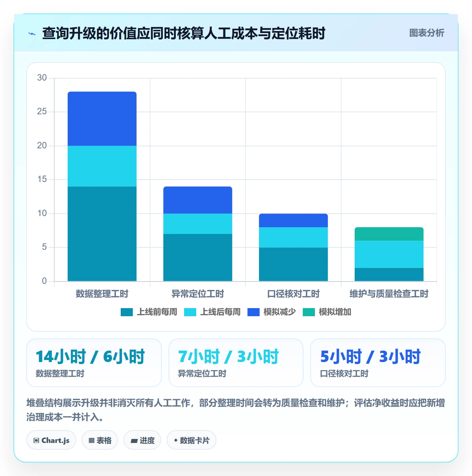The height and width of the screenshot is (476, 472).
Task: Click the 数据整理工时 x-axis label
Action: [102, 294]
